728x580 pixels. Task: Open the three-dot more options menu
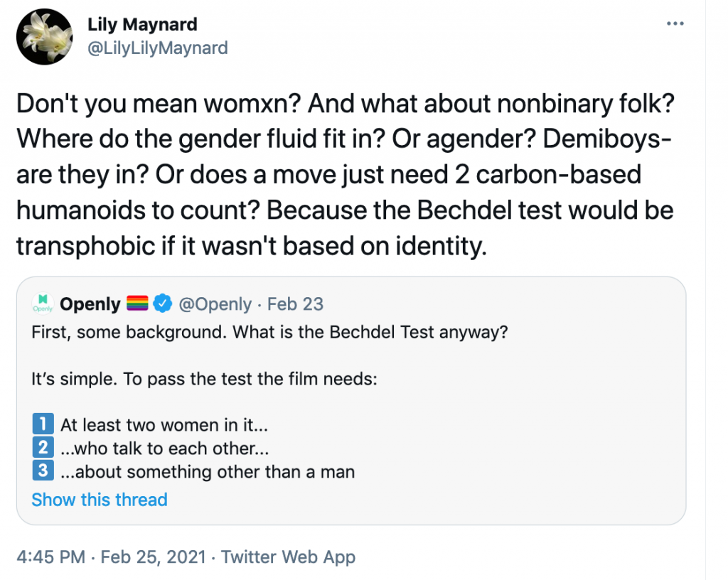click(675, 23)
